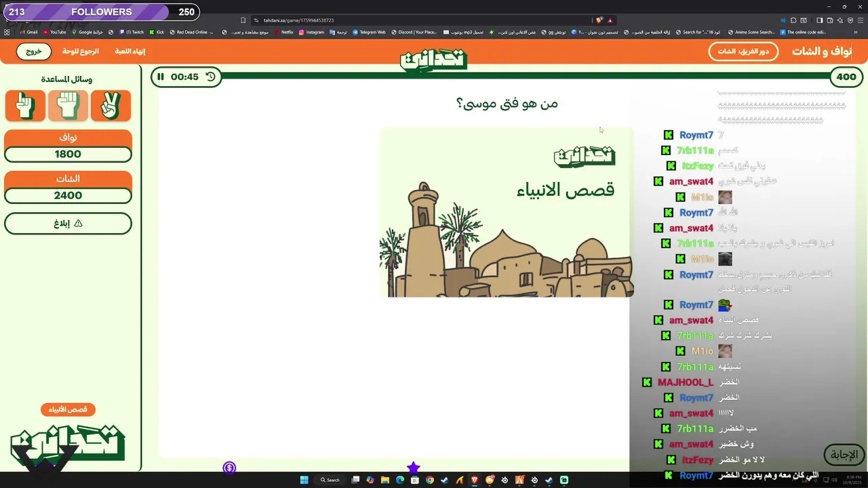Open the YouTube bookmark
The height and width of the screenshot is (488, 868).
point(55,32)
